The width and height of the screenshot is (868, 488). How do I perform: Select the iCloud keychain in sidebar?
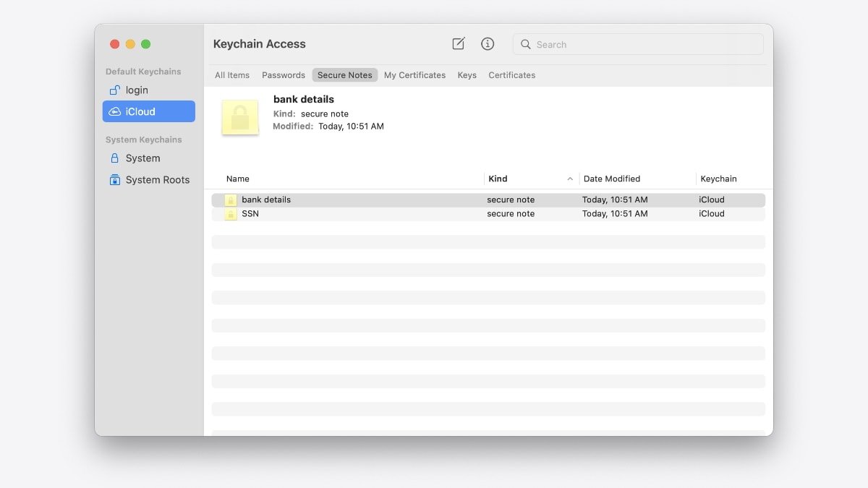click(149, 111)
